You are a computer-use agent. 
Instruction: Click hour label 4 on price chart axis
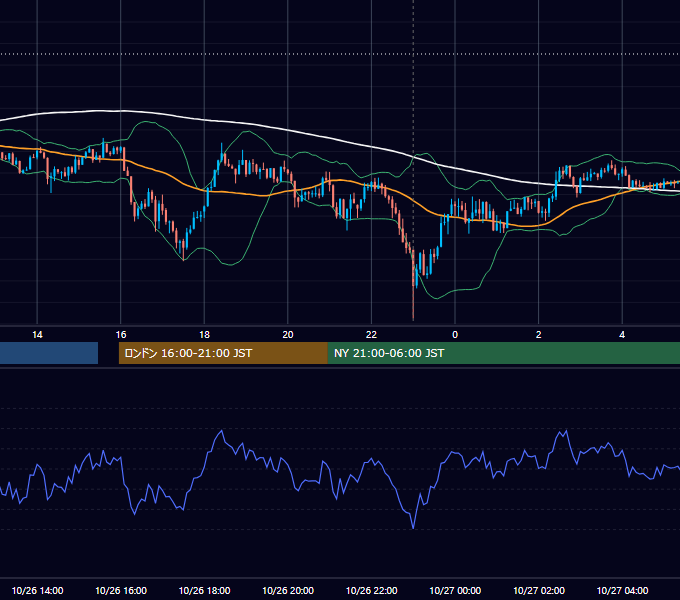pyautogui.click(x=622, y=335)
